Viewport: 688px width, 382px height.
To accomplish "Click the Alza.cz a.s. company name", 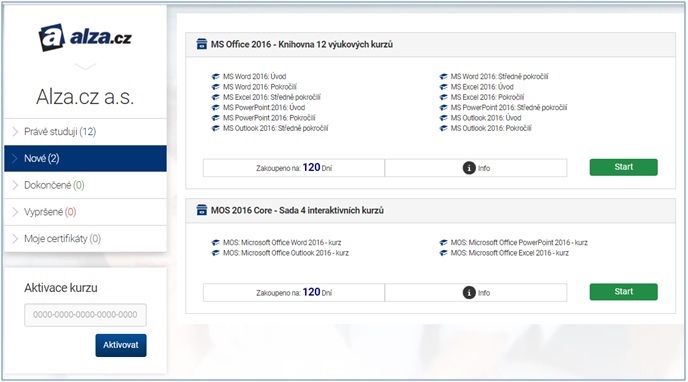I will point(85,97).
